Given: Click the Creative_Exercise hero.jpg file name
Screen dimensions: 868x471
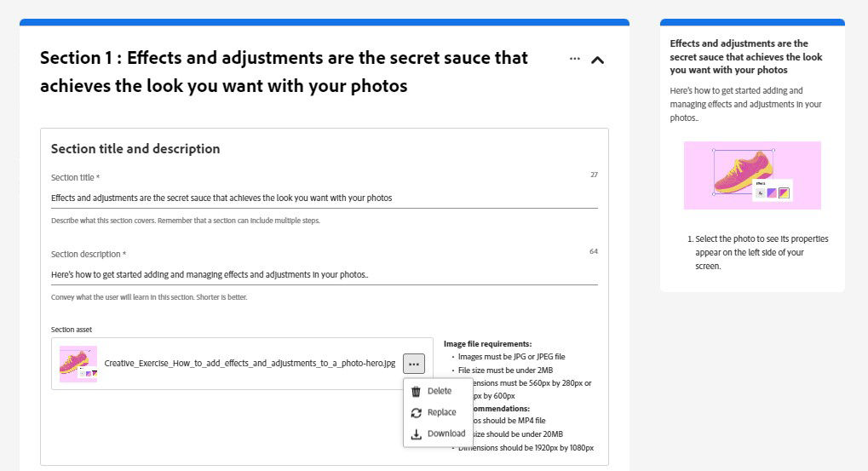Looking at the screenshot, I should 250,364.
